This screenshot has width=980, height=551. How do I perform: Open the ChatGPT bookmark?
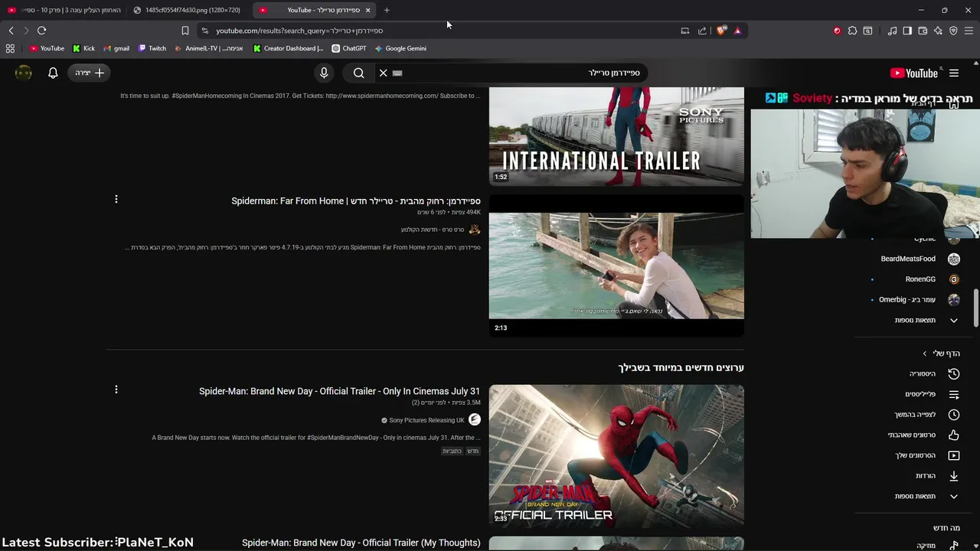349,48
